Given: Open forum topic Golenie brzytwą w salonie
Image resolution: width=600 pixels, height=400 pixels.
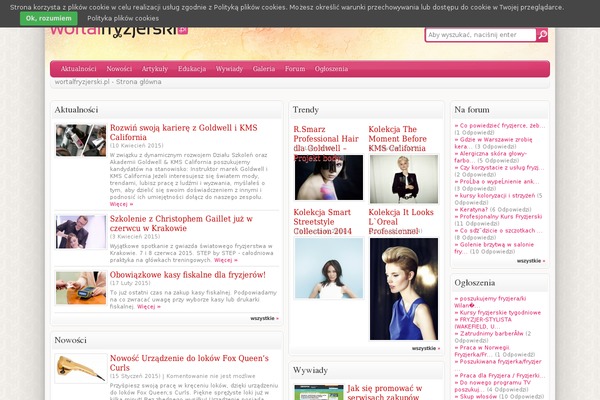Looking at the screenshot, I should click(494, 248).
